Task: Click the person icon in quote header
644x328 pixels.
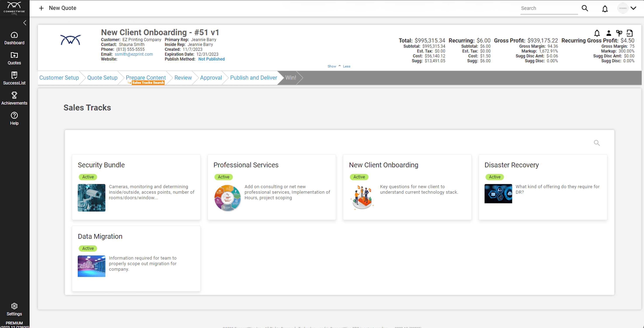Action: 609,33
